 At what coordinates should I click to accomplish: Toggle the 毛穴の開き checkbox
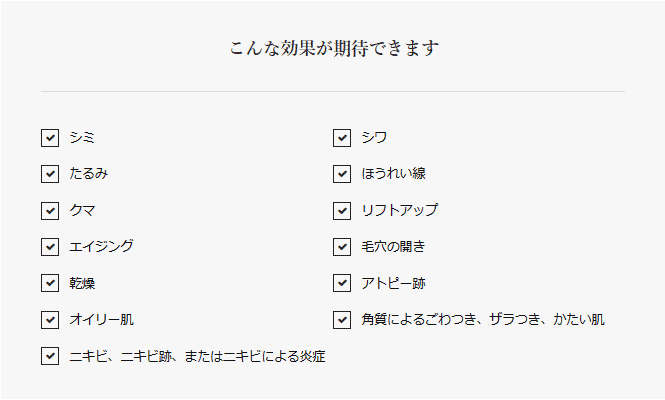click(342, 246)
